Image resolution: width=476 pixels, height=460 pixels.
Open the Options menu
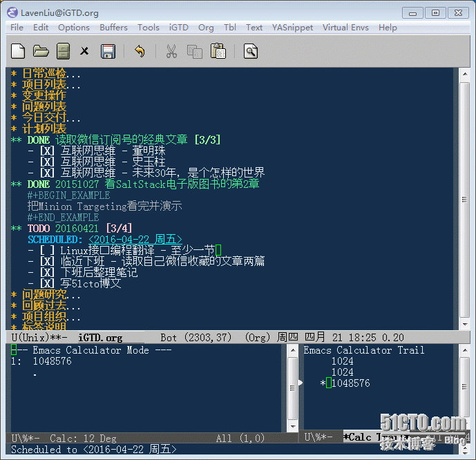tap(74, 28)
